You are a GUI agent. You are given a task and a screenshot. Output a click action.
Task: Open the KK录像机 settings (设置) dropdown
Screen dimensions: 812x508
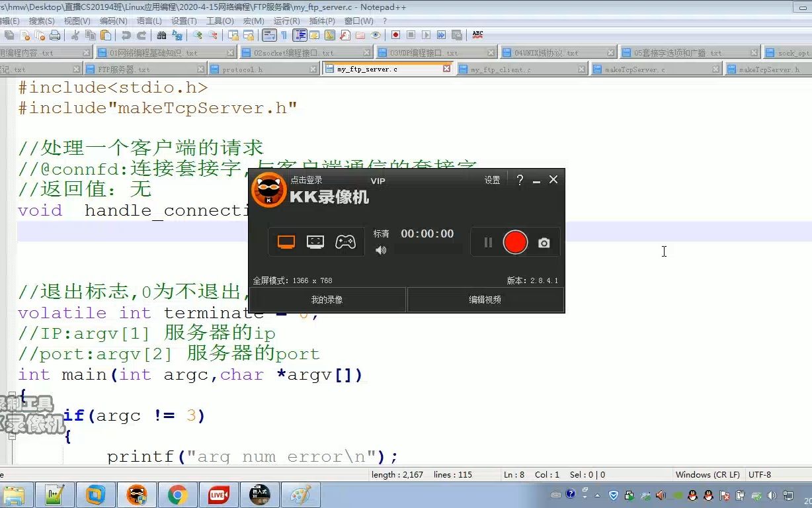pyautogui.click(x=492, y=180)
